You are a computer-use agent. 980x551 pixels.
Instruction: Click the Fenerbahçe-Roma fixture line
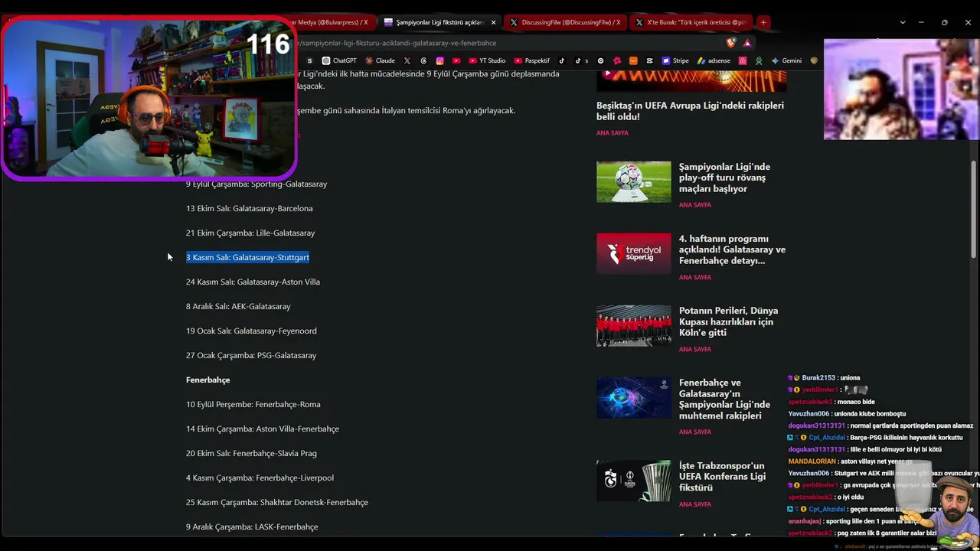pyautogui.click(x=253, y=404)
